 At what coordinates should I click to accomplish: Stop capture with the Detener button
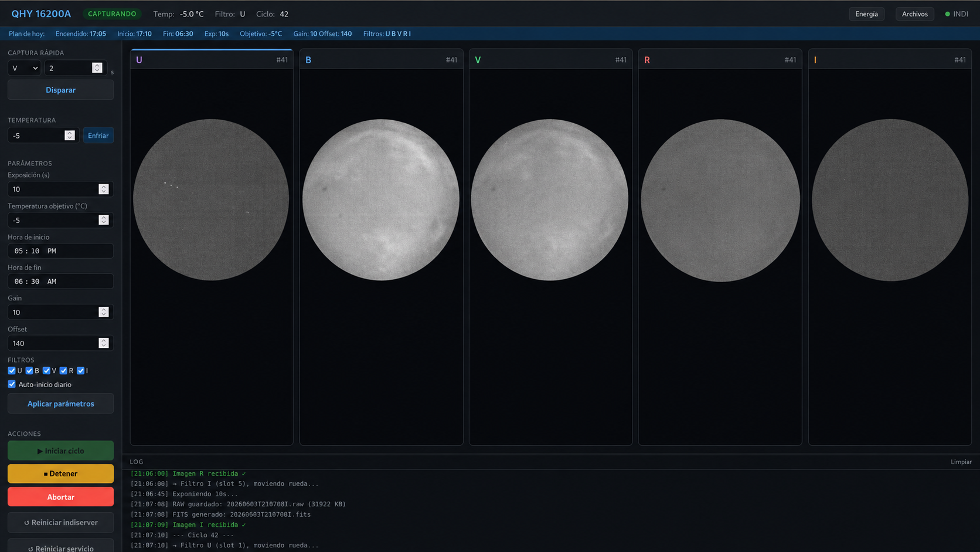click(x=60, y=473)
